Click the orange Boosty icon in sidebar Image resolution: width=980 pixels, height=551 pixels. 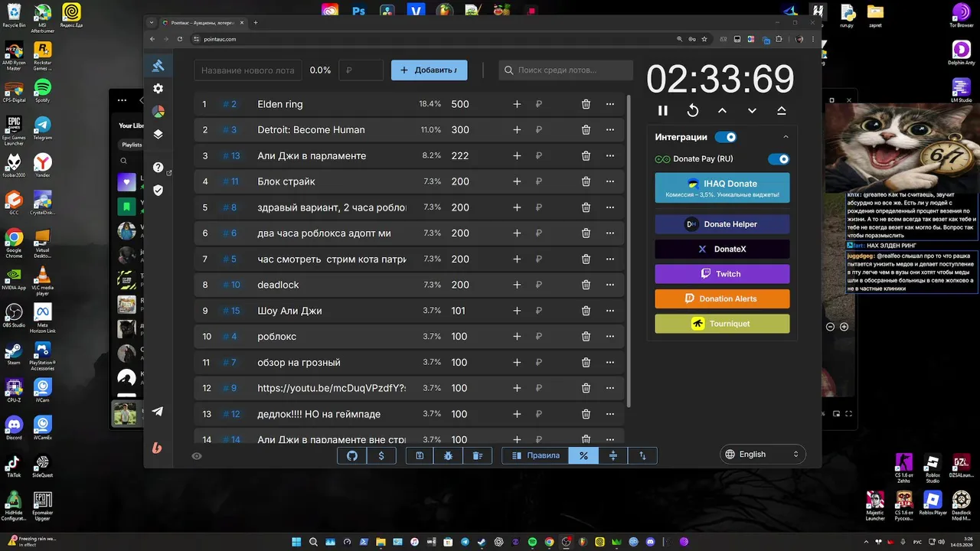pyautogui.click(x=157, y=448)
